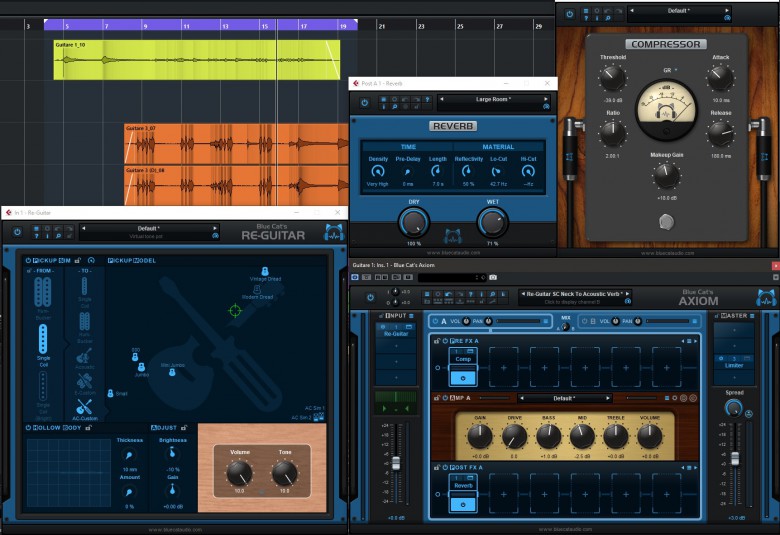
Task: Click Axiom snapshot camera icon
Action: tap(493, 277)
